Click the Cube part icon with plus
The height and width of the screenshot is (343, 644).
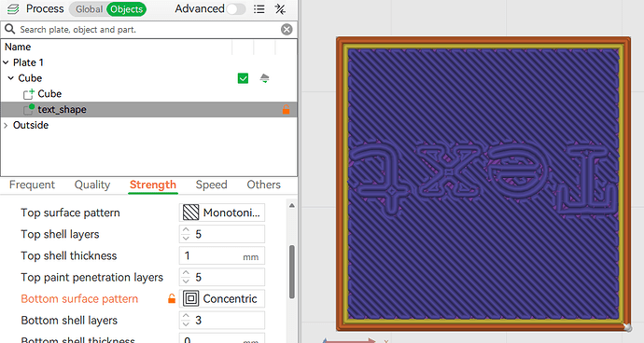coord(28,94)
